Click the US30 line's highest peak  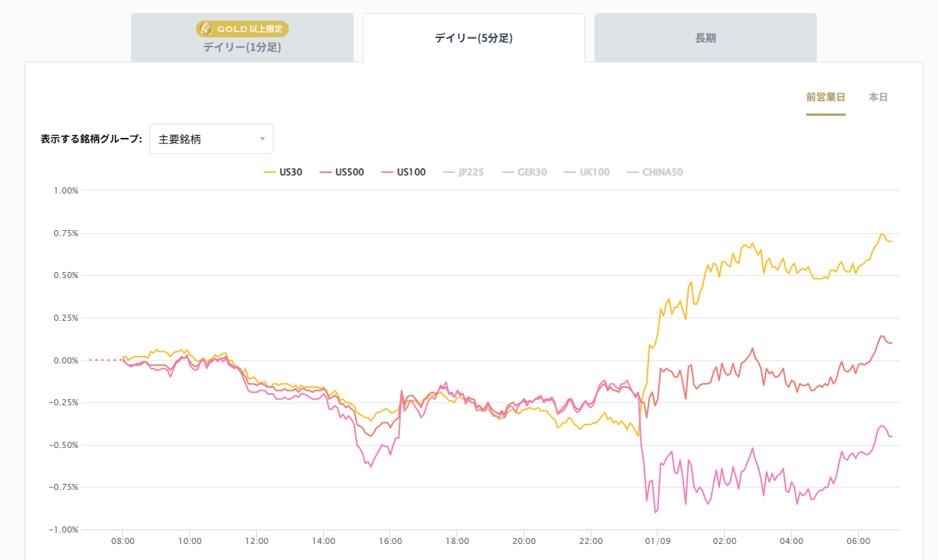click(x=882, y=234)
